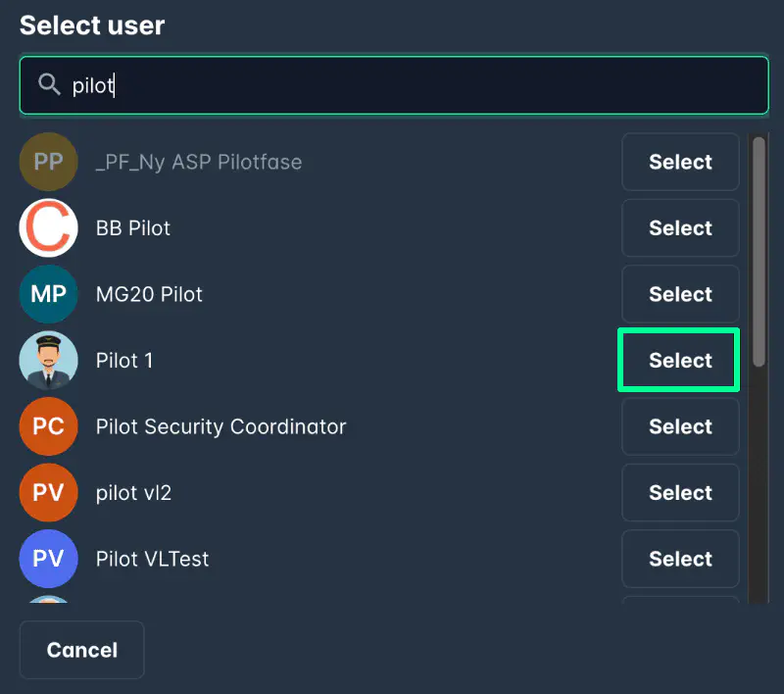Select pilot vl2

tap(680, 492)
